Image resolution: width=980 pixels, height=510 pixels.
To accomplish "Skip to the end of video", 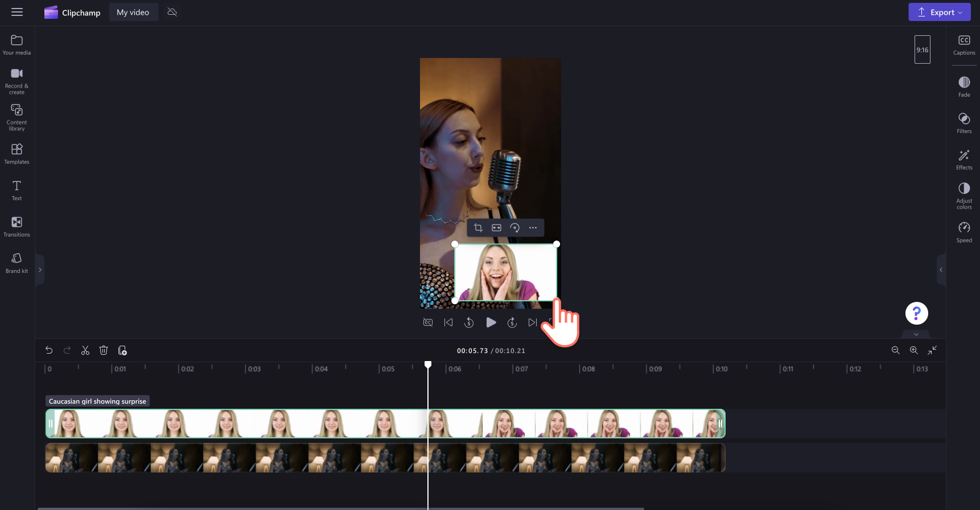I will 532,322.
